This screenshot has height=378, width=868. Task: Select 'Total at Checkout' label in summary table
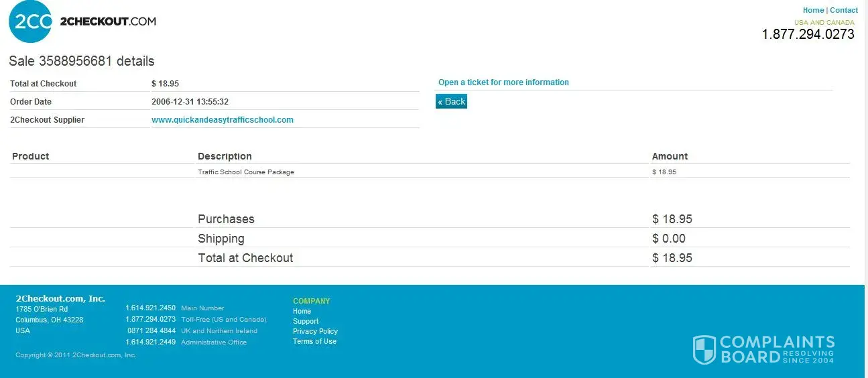click(44, 84)
